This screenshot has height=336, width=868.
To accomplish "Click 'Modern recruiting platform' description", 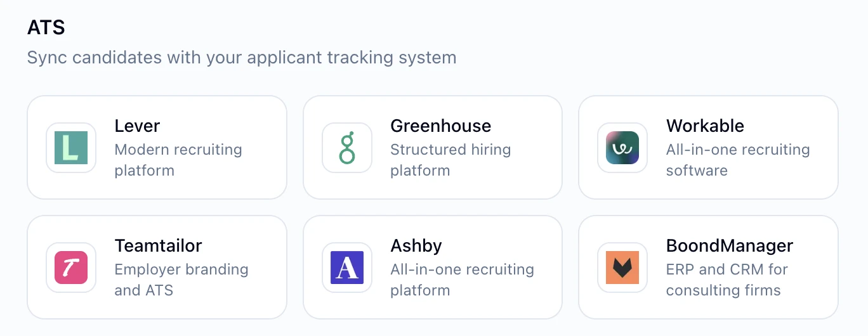I will point(178,160).
